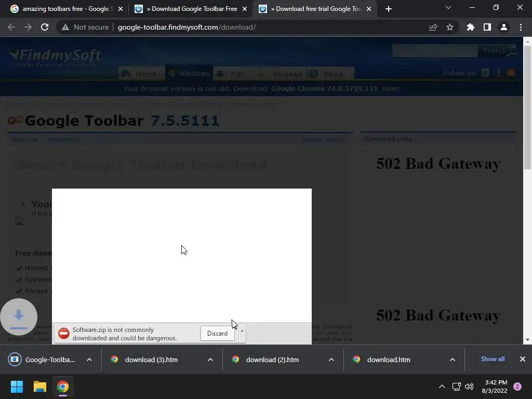Open the Home navigation tab

coord(142,74)
